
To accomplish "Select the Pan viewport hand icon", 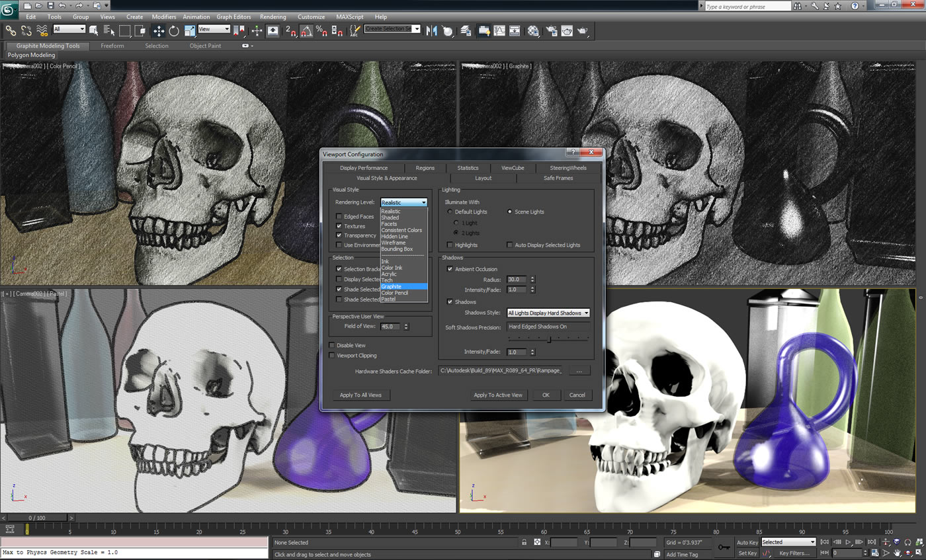I will (x=897, y=553).
